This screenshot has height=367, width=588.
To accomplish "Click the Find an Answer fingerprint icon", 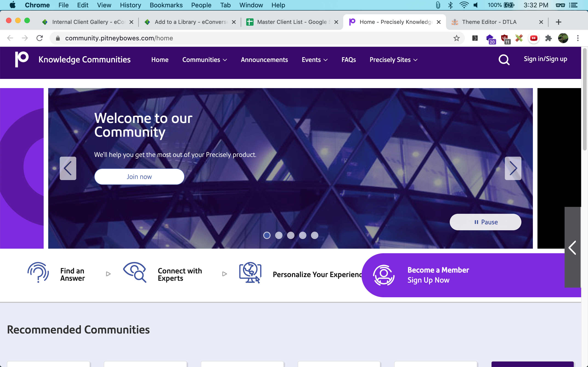I will click(38, 272).
